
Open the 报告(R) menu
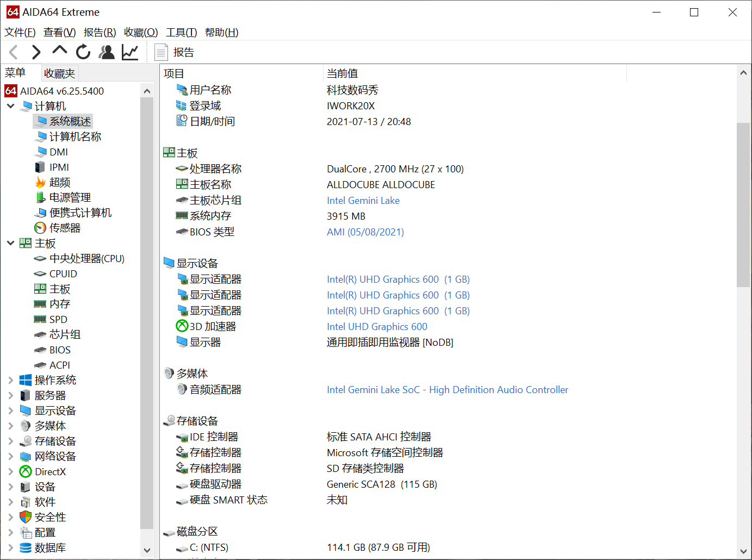pos(100,33)
